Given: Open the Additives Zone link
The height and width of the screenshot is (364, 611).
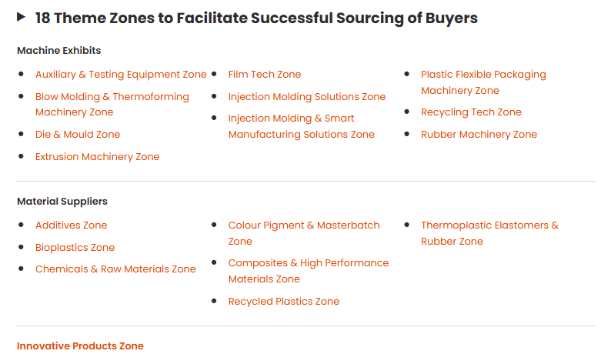Looking at the screenshot, I should tap(71, 225).
